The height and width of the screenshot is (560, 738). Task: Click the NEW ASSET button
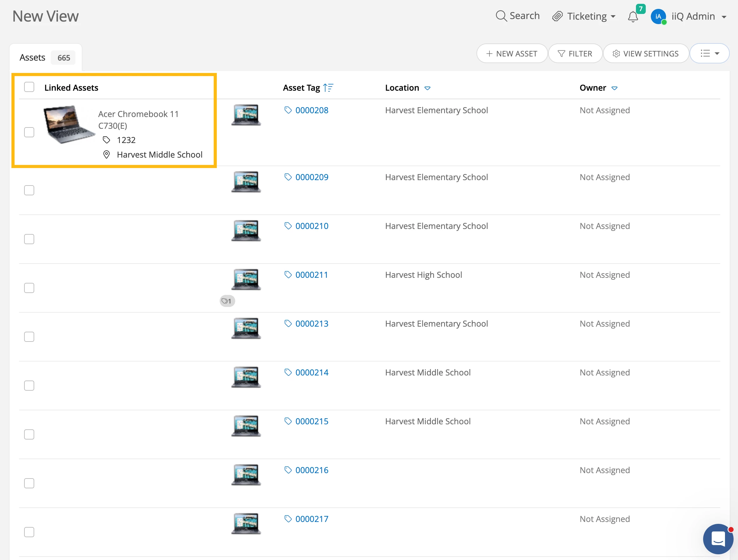(x=512, y=53)
